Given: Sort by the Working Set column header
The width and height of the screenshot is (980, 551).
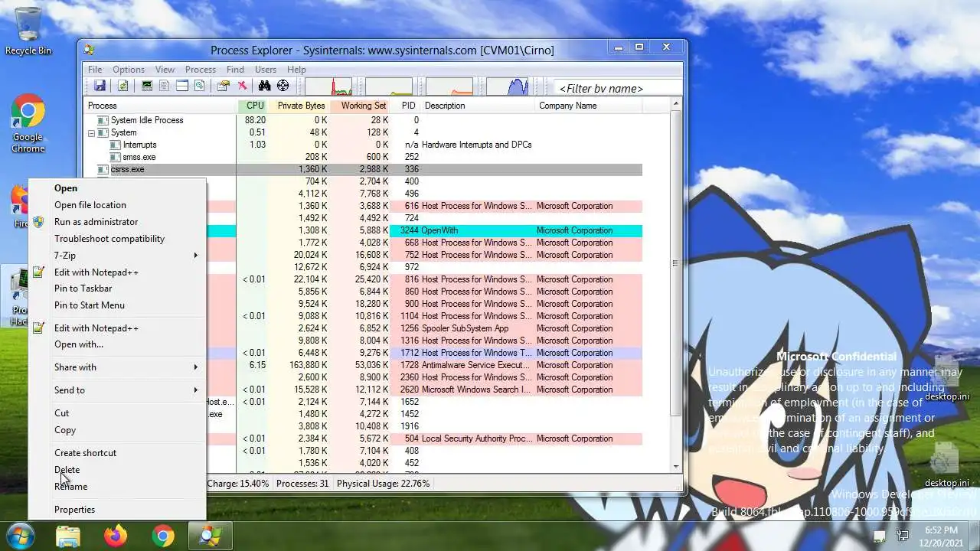Looking at the screenshot, I should coord(361,106).
